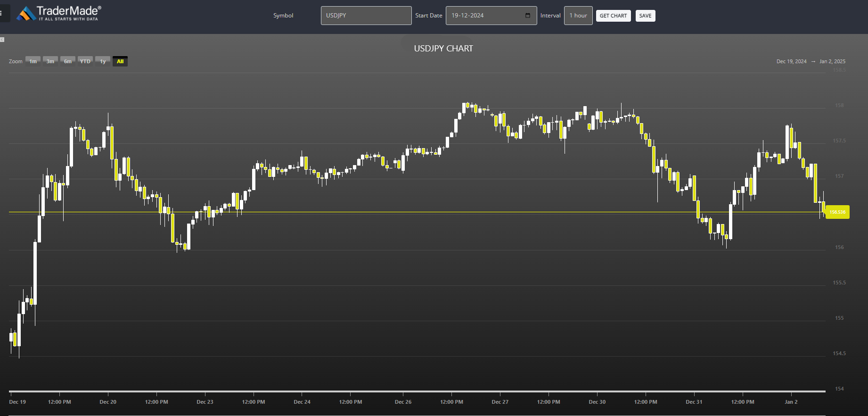Screen dimensions: 868x416
Task: Open the date picker calendar icon
Action: [x=528, y=16]
